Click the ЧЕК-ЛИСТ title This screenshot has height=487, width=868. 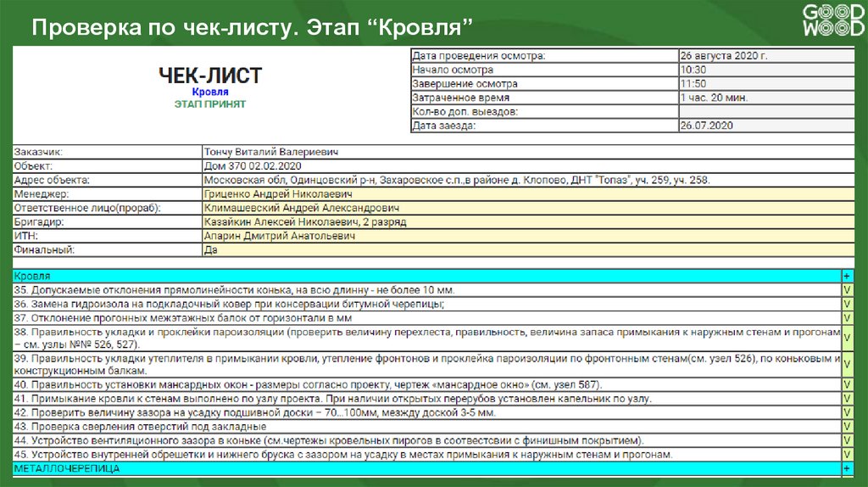click(210, 76)
